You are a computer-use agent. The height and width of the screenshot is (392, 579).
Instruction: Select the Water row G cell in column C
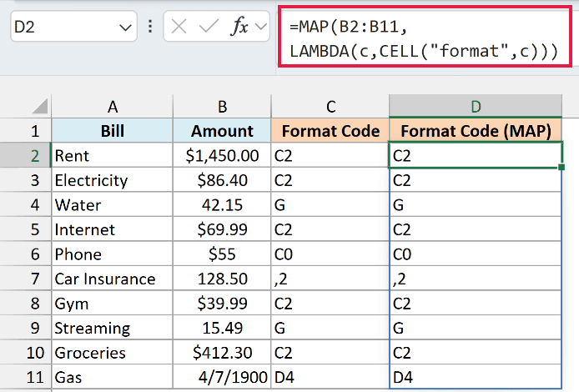330,204
